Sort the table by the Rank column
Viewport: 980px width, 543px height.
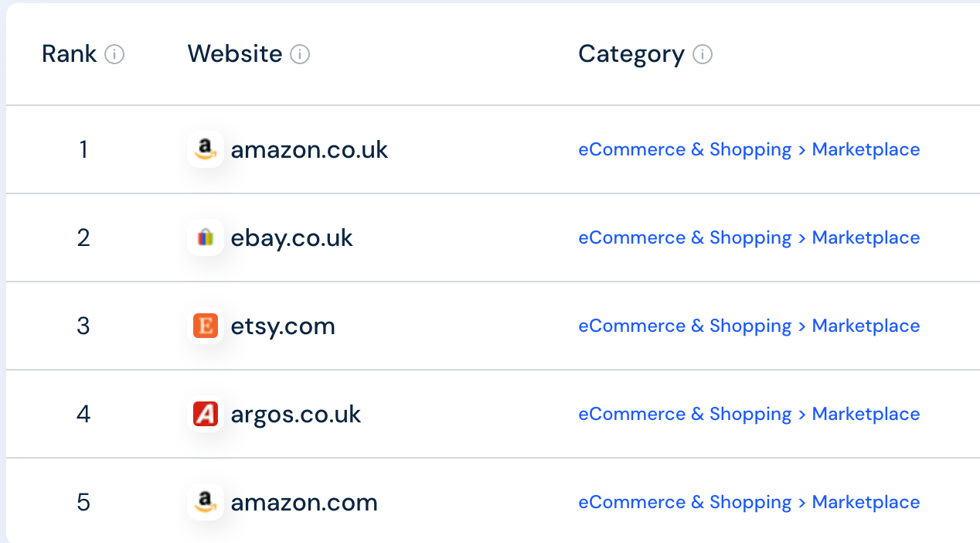tap(70, 54)
